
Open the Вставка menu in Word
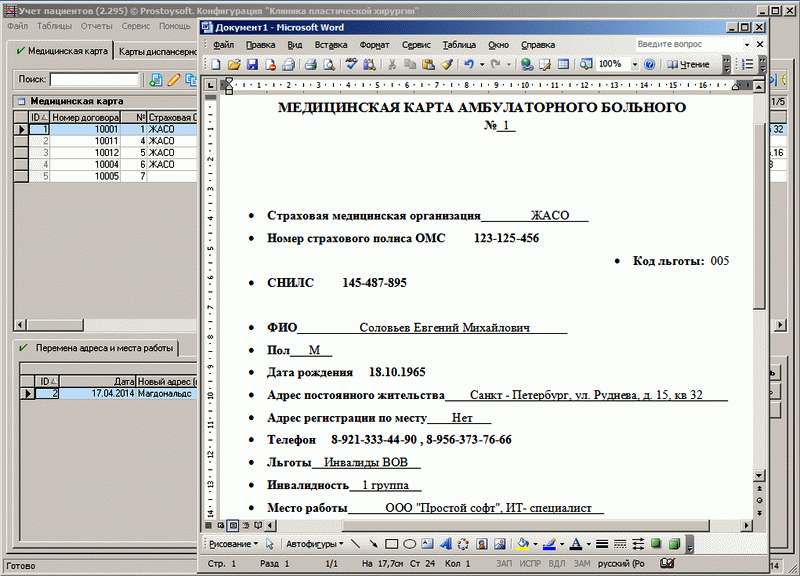pyautogui.click(x=330, y=45)
